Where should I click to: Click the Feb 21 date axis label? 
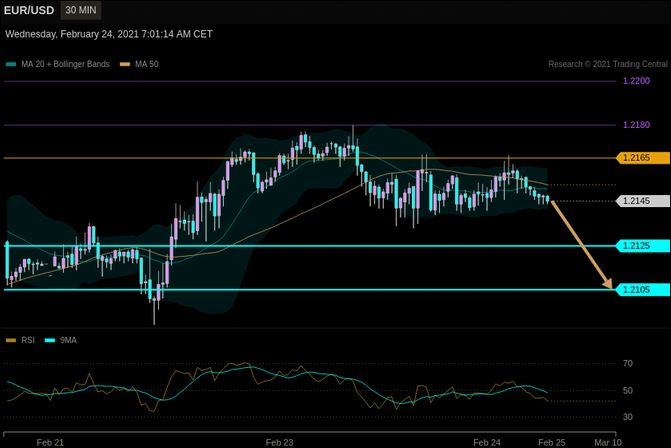tap(50, 442)
